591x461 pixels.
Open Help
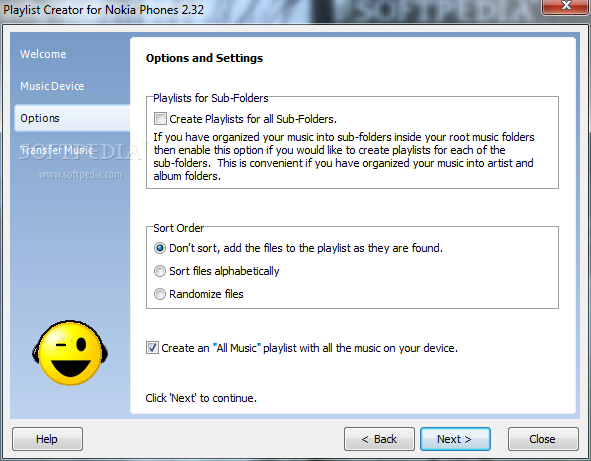(x=47, y=439)
